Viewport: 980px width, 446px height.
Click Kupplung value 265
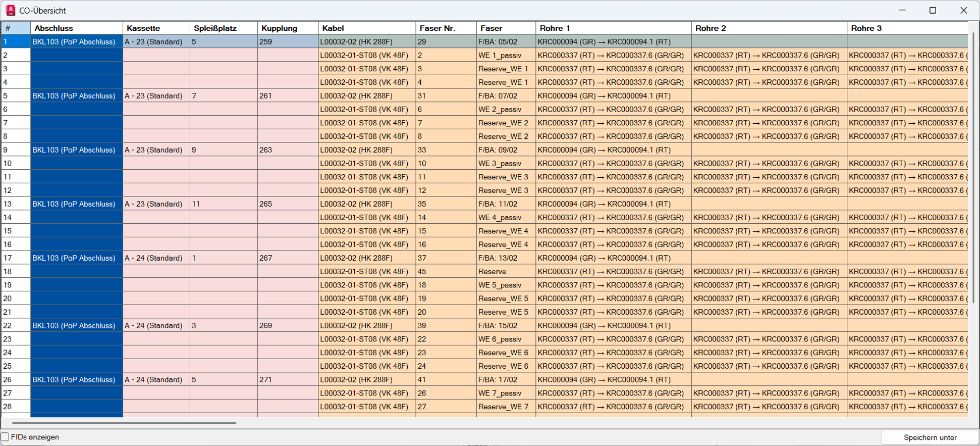coord(288,204)
